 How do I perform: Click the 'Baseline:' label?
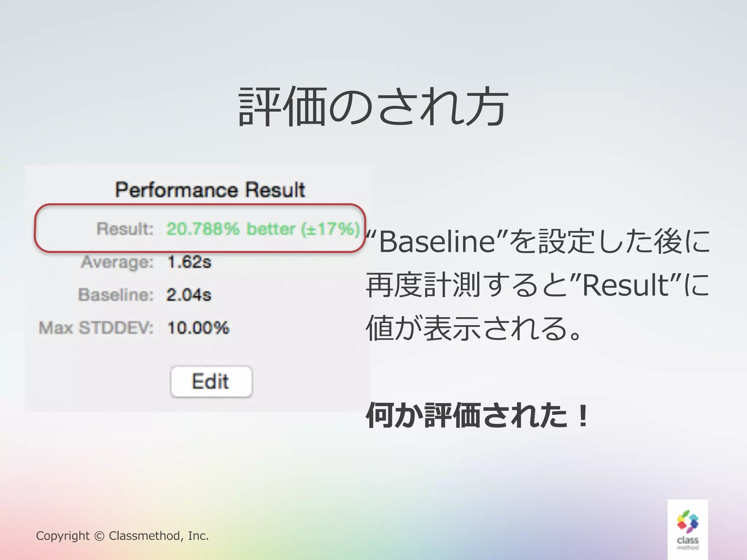pos(116,295)
